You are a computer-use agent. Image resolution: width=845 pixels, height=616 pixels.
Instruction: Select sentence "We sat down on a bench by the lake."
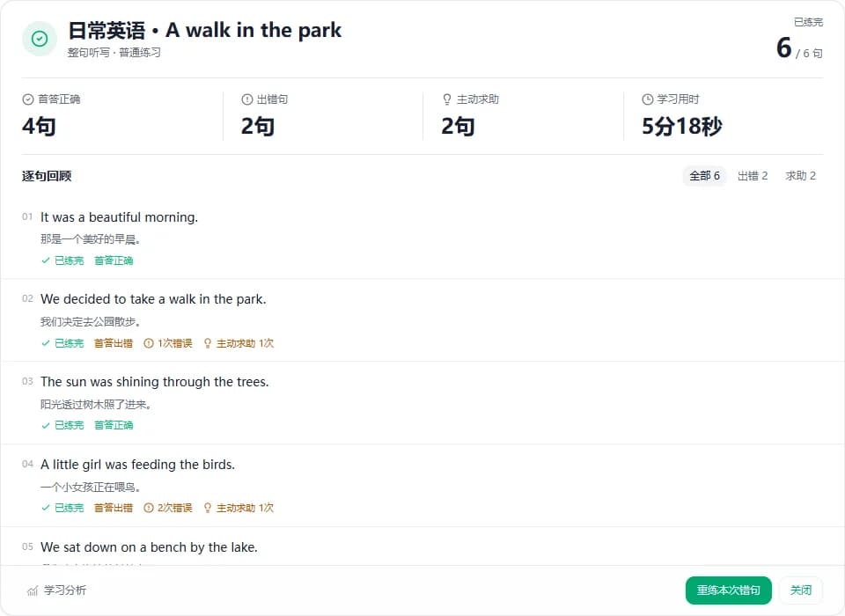coord(149,547)
